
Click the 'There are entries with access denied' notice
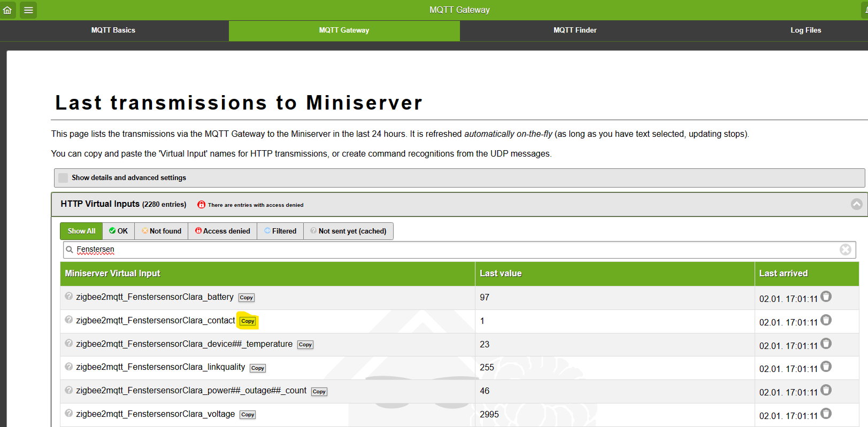256,205
